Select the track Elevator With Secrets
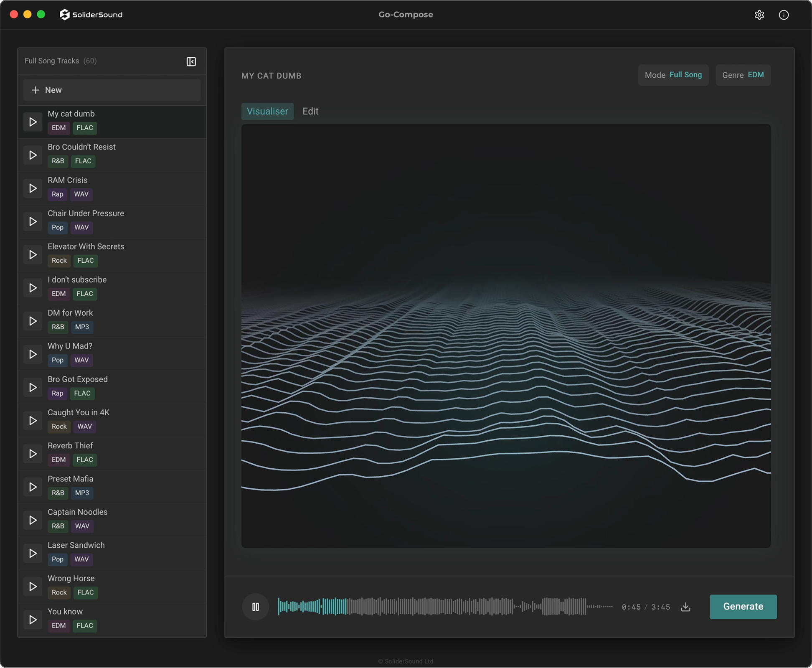The image size is (812, 668). pos(86,246)
